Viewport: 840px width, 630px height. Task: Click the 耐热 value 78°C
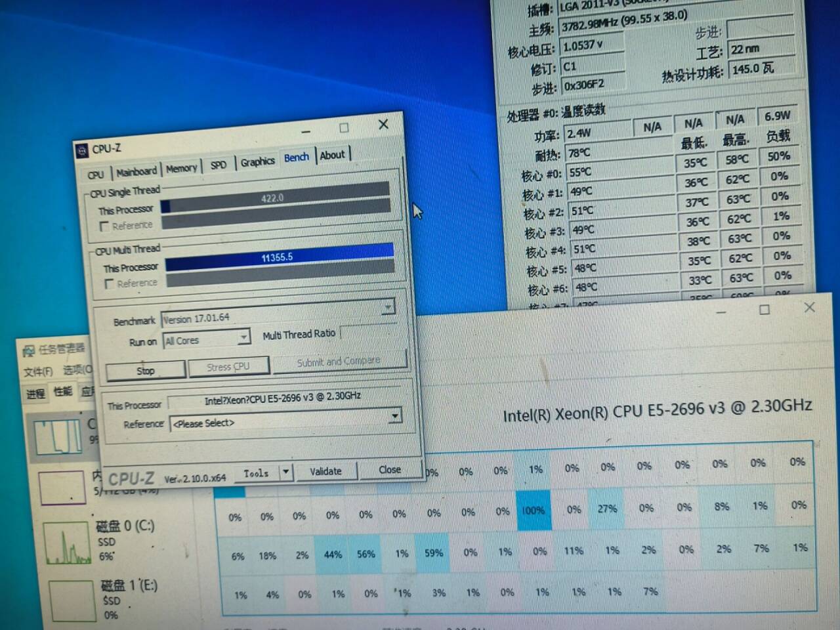[619, 152]
